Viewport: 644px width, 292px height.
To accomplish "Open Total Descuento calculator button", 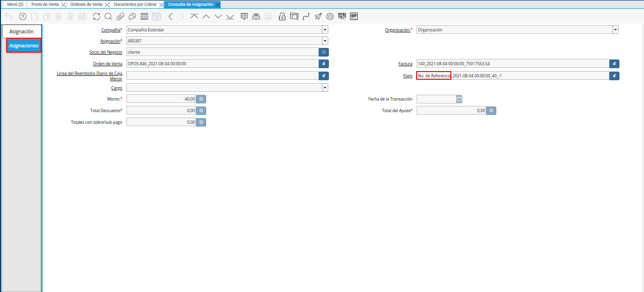I will point(201,111).
